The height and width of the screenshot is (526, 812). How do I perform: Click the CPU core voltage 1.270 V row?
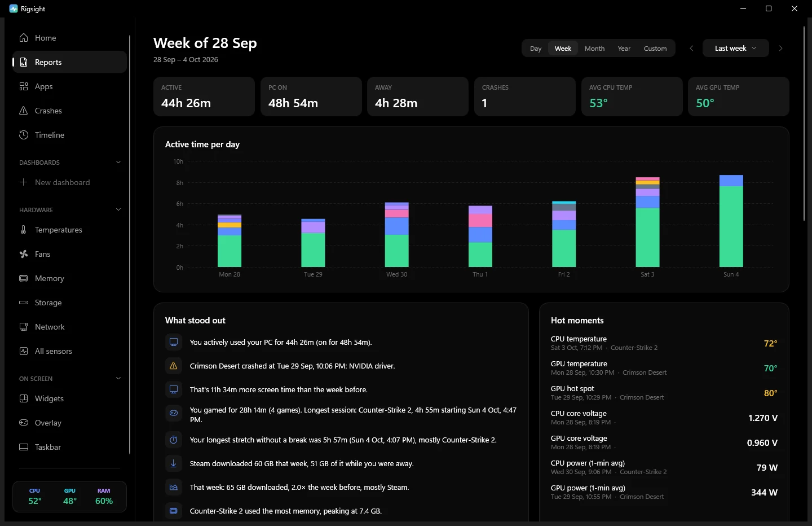pyautogui.click(x=664, y=418)
